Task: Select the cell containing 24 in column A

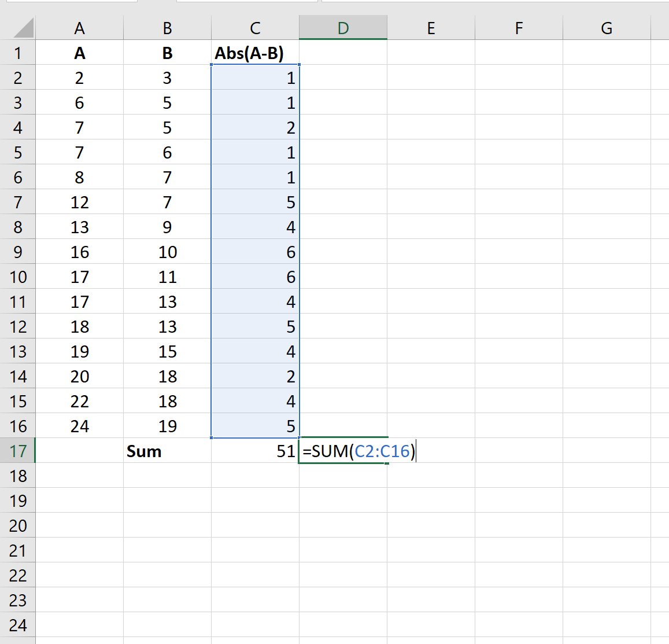Action: [79, 426]
